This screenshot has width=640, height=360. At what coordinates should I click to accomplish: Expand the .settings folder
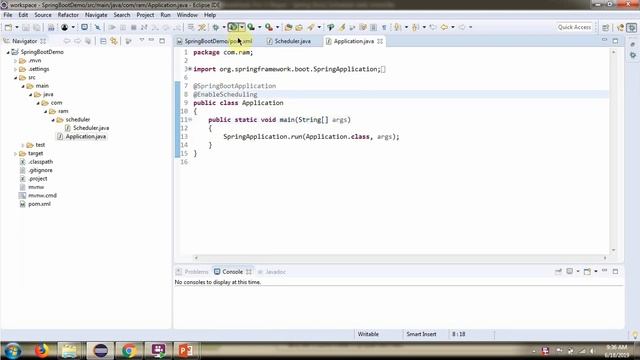16,69
